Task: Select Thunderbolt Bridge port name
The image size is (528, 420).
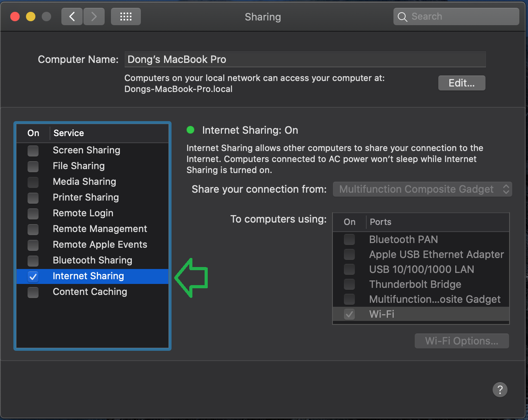Action: (415, 284)
